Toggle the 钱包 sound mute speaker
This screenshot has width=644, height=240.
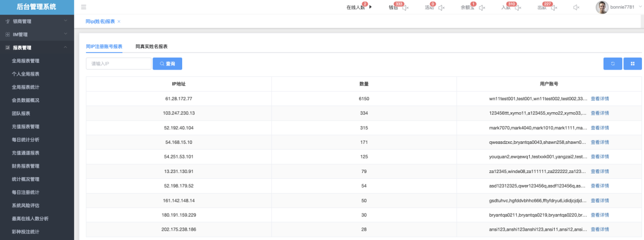(406, 8)
